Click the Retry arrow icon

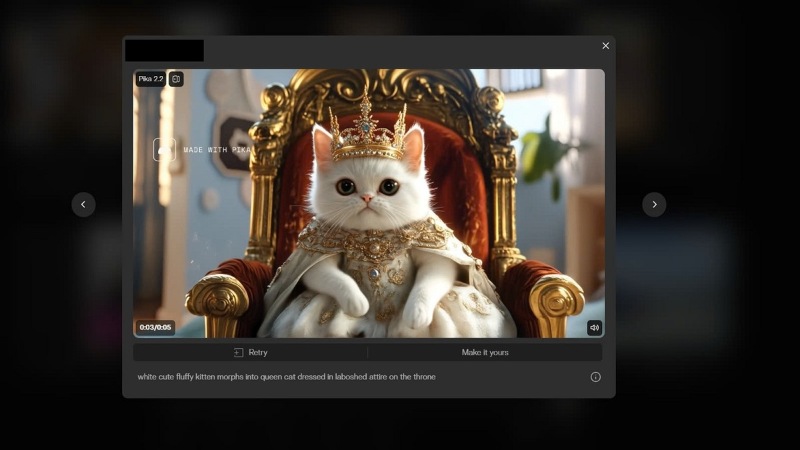click(x=239, y=353)
